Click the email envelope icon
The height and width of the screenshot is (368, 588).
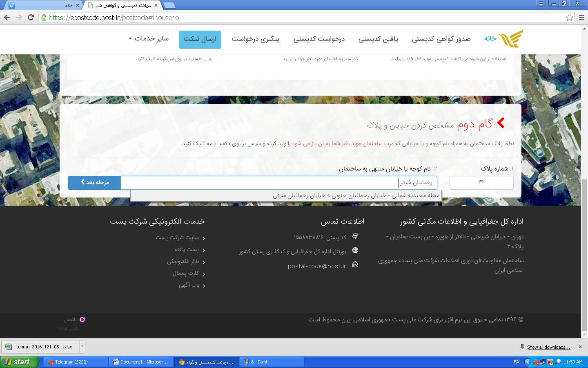click(x=355, y=265)
